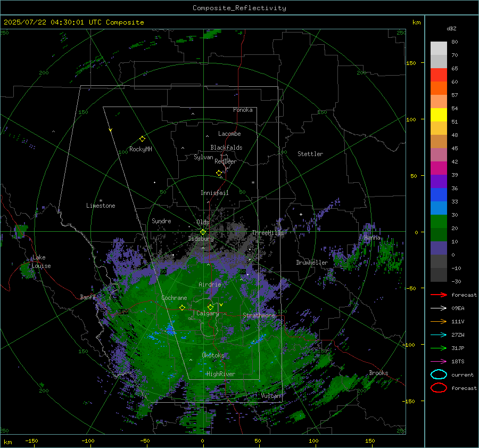Click the yellow 54-51 dBZ legend swatch

(439, 115)
